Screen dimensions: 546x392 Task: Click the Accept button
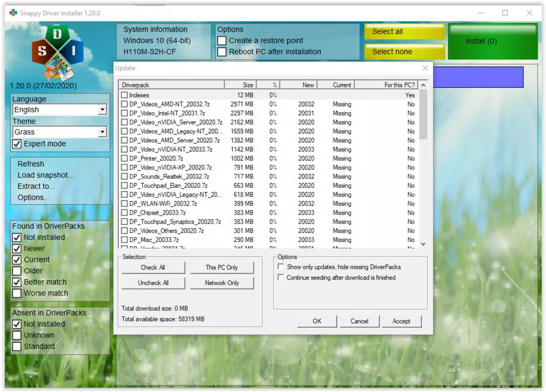point(401,321)
